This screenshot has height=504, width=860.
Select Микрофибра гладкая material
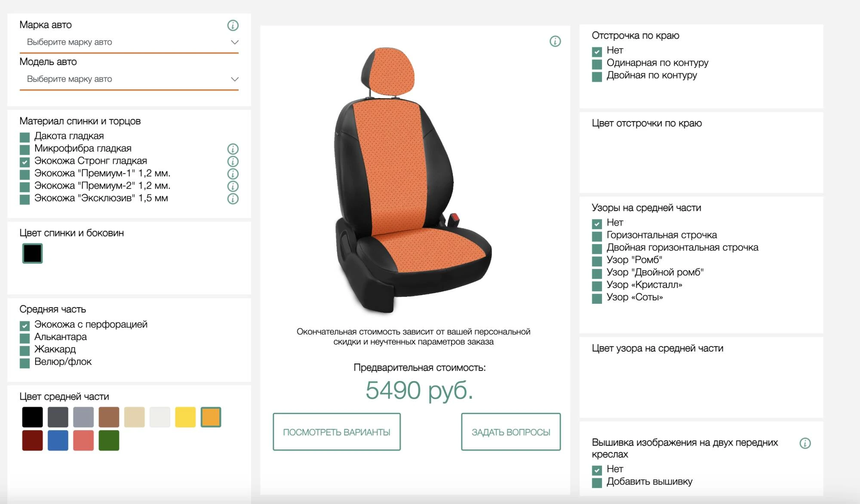click(x=25, y=150)
